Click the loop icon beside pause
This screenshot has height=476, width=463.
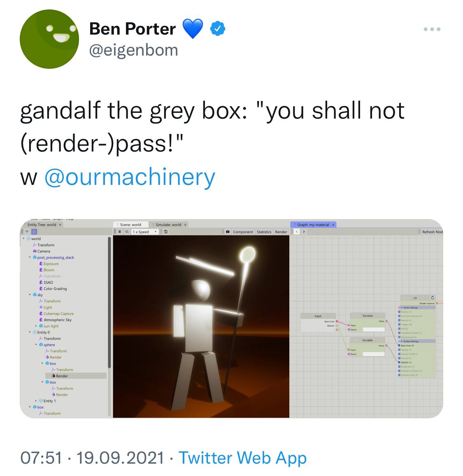coord(127,232)
